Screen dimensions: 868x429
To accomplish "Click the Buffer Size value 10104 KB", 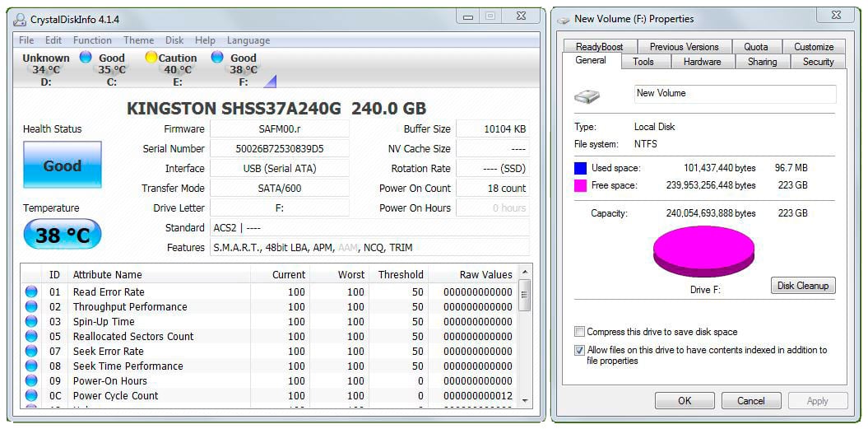I will 493,128.
